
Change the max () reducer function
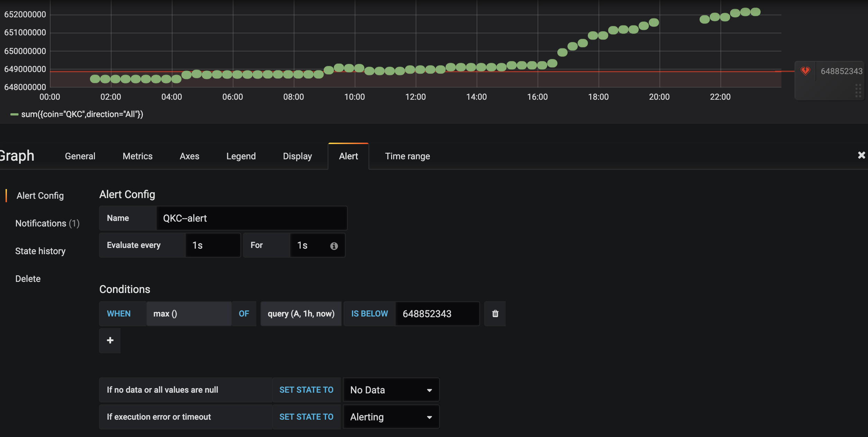coord(189,314)
